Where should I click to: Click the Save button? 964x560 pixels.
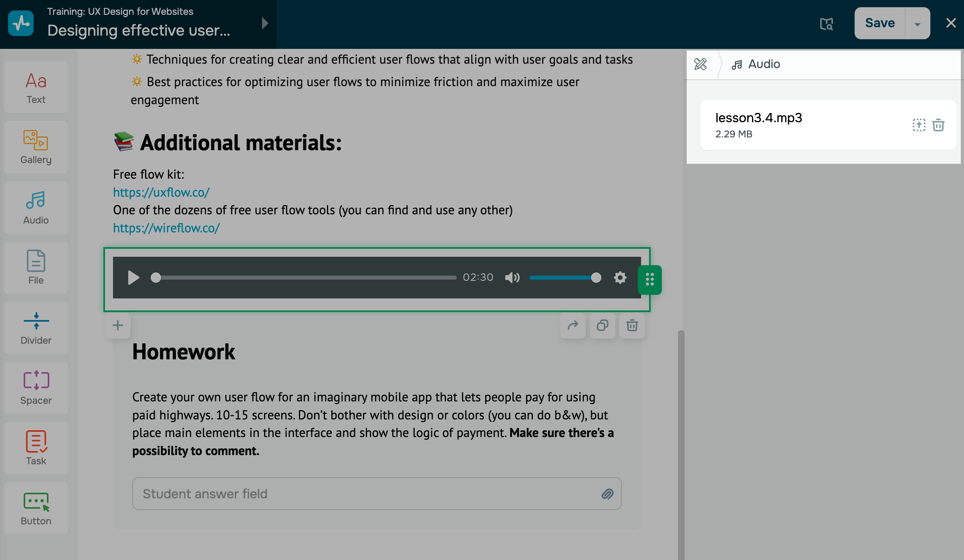[x=879, y=23]
